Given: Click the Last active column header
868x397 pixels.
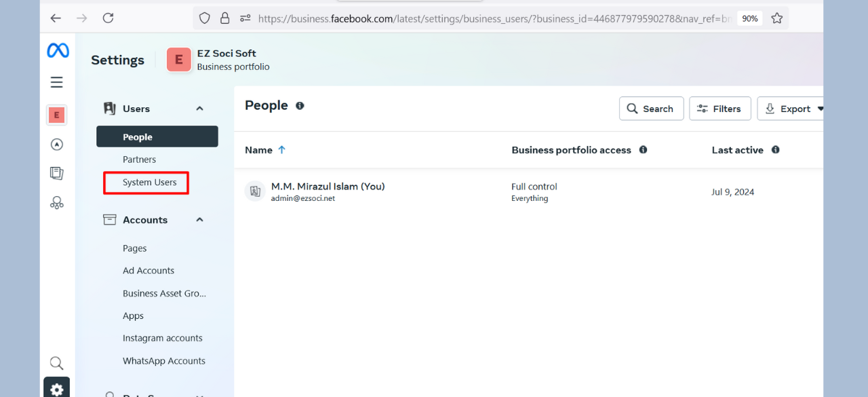Looking at the screenshot, I should [738, 150].
